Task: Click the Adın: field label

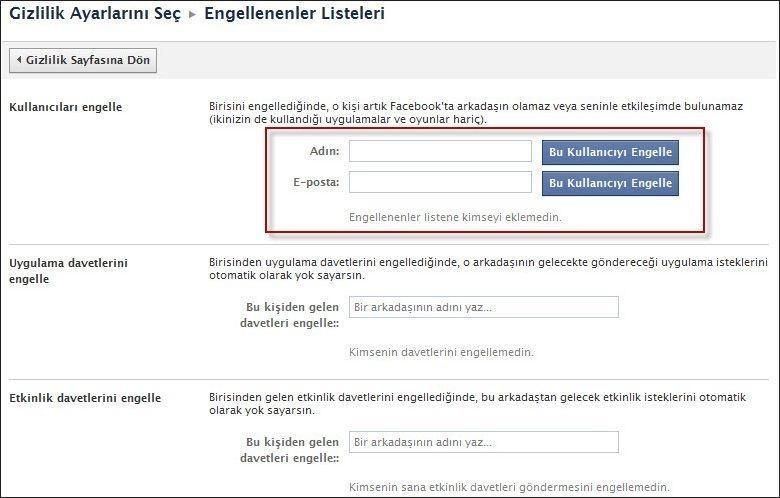Action: 324,151
